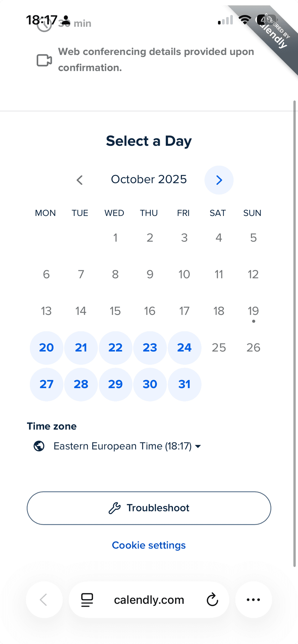Choose October 24 as the day

(184, 348)
